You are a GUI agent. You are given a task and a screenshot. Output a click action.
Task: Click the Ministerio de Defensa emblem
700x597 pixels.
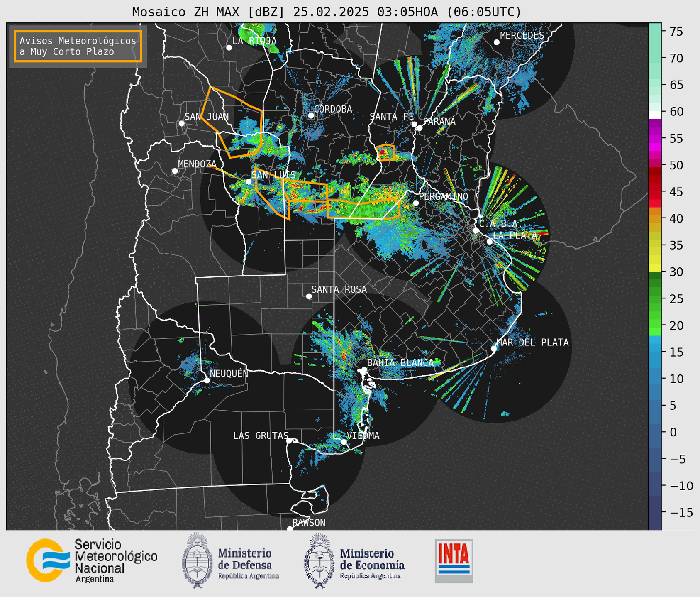point(197,560)
